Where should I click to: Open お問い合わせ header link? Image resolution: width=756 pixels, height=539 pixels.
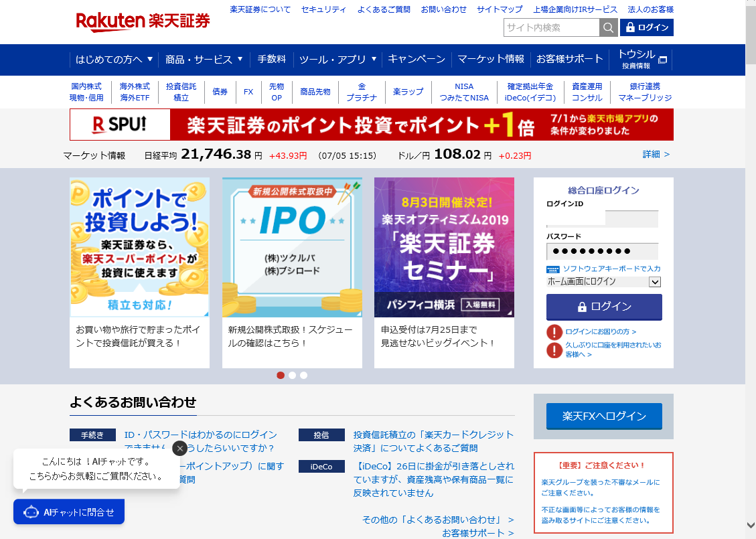(x=443, y=9)
